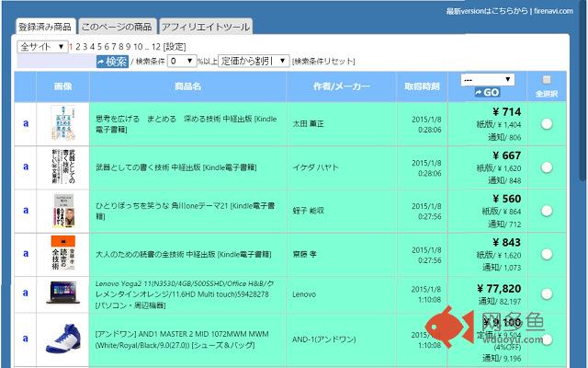Click author name 太田 薫正
The image size is (588, 368).
308,124
